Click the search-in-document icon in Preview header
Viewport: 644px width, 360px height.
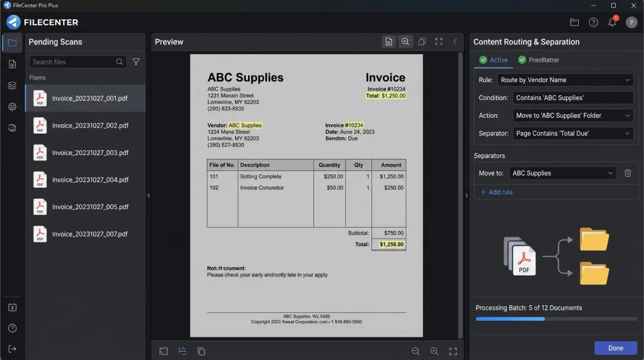pos(405,42)
